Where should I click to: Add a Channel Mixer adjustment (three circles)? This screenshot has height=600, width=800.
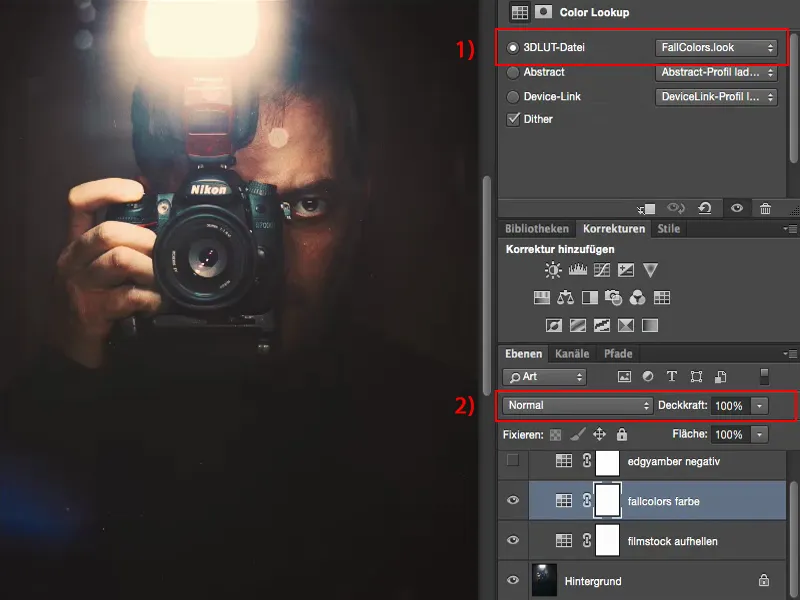637,297
